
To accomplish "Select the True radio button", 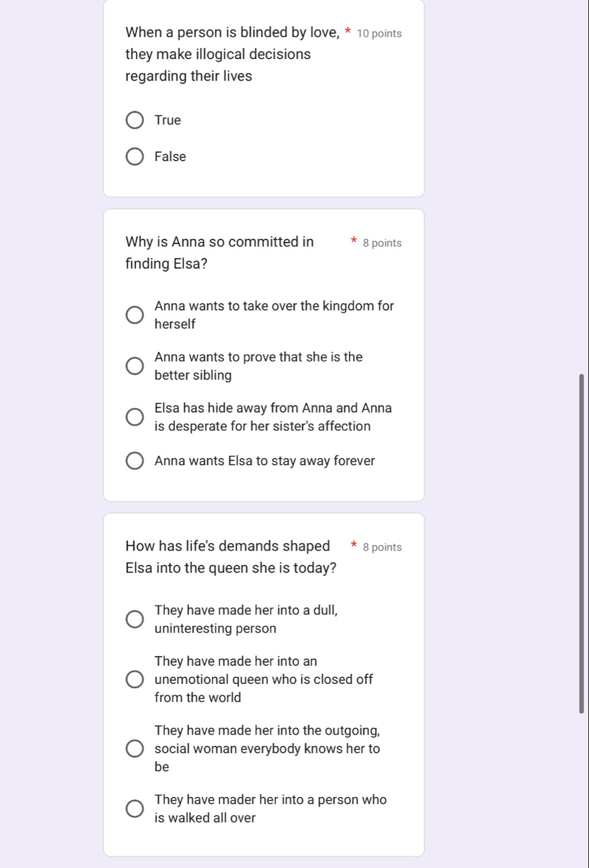I will tap(135, 120).
